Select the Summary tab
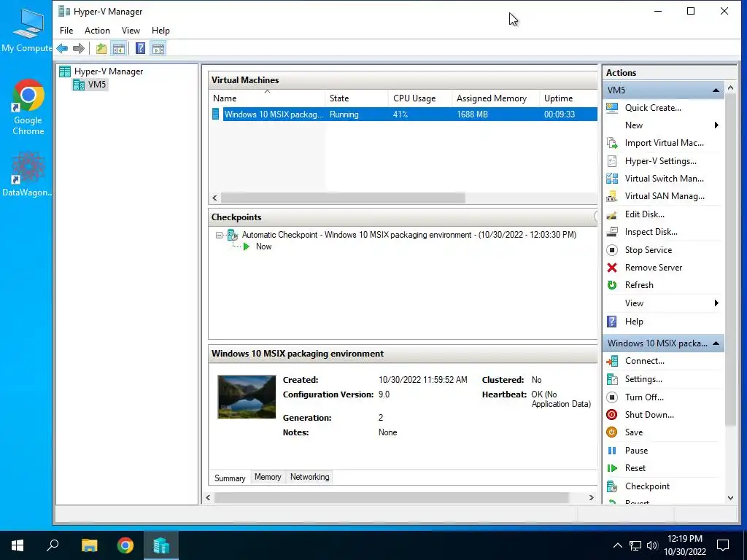This screenshot has height=560, width=747. pyautogui.click(x=230, y=478)
